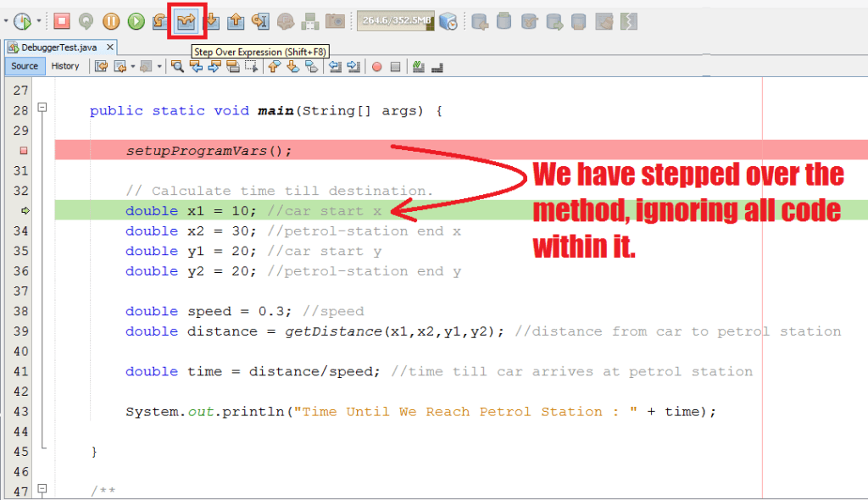The width and height of the screenshot is (868, 500).
Task: Collapse the main method code fold
Action: tap(42, 110)
